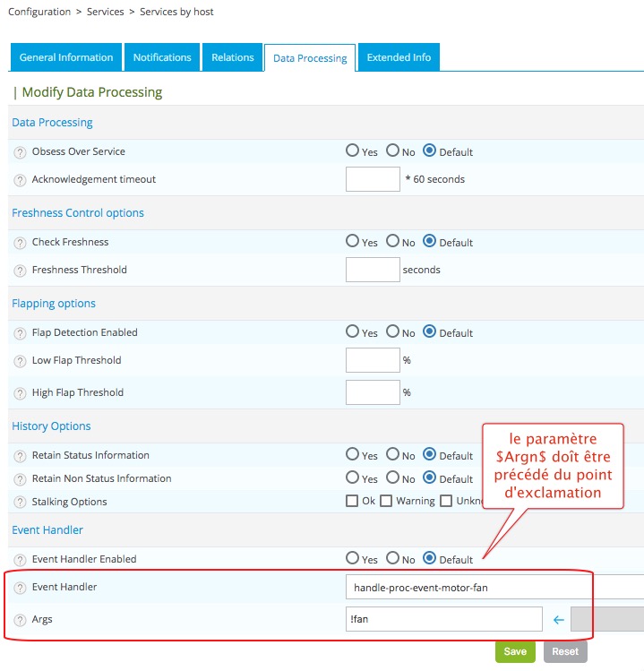Viewport: 644px width, 671px height.
Task: Click the Reset button
Action: click(x=565, y=651)
